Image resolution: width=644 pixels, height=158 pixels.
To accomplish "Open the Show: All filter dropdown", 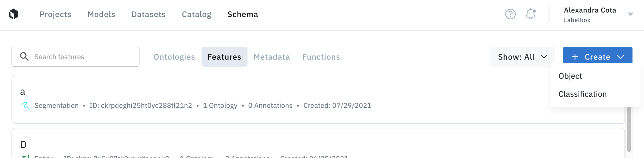I will pyautogui.click(x=522, y=57).
